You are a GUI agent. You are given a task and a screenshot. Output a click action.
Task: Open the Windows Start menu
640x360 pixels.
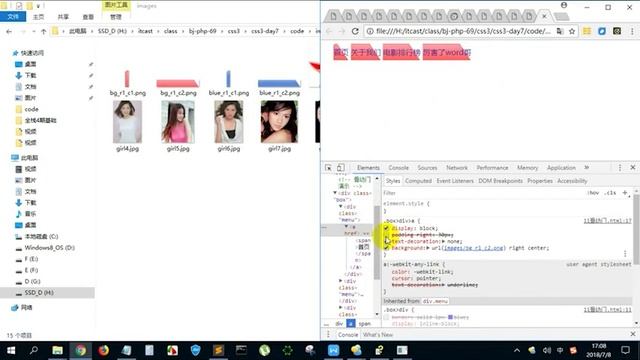point(11,350)
